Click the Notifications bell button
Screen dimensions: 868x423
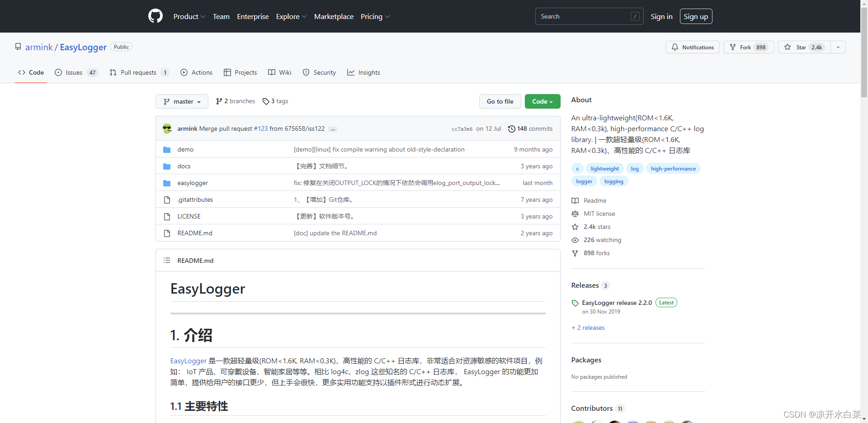(x=693, y=47)
